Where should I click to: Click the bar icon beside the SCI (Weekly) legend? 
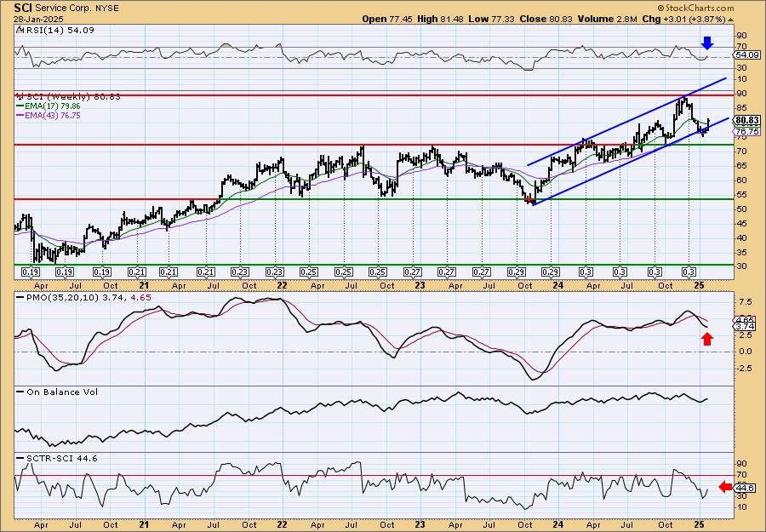tap(20, 96)
